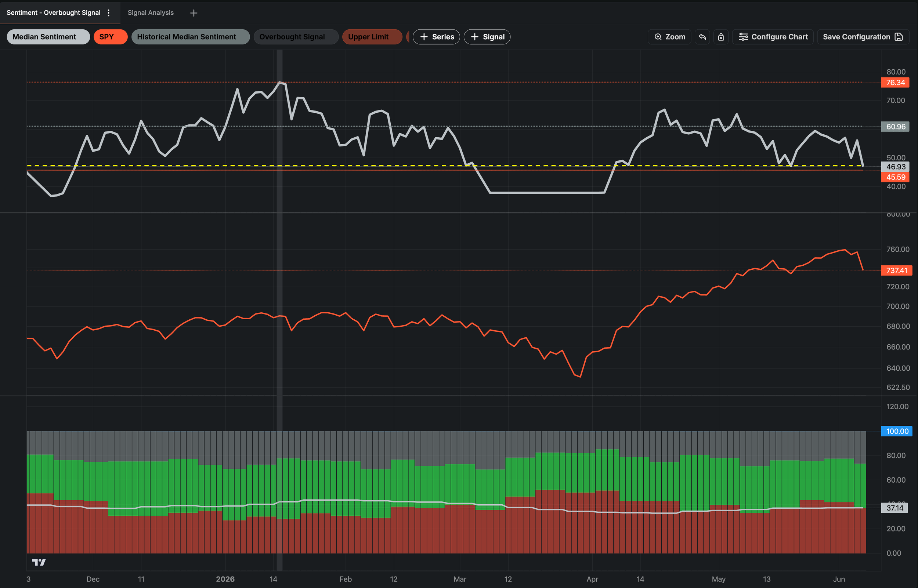Click the add Signal button
Screen dimensions: 918x588
[487, 37]
